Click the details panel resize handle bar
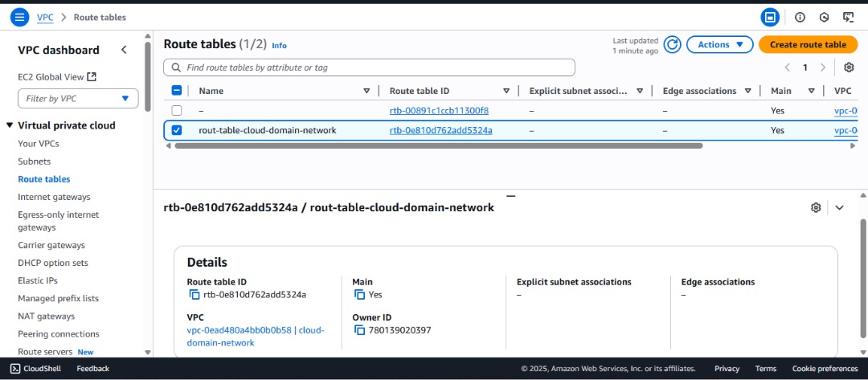The width and height of the screenshot is (868, 380). coord(510,196)
